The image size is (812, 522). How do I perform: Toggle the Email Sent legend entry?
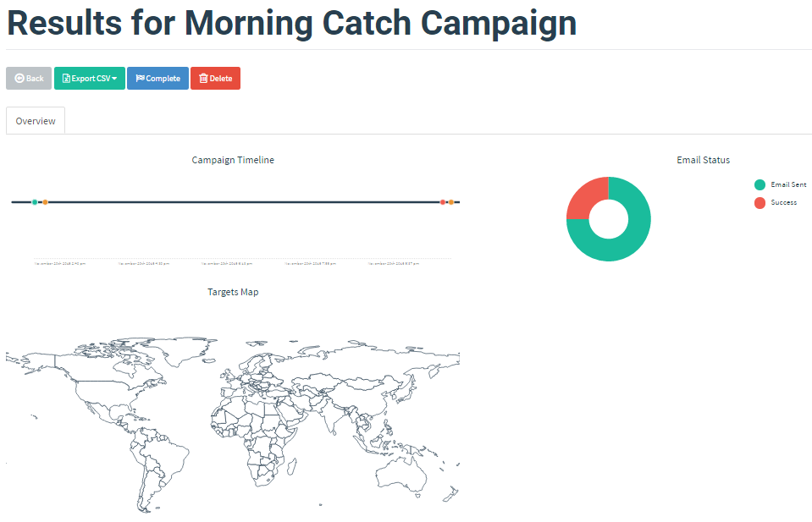(x=788, y=184)
